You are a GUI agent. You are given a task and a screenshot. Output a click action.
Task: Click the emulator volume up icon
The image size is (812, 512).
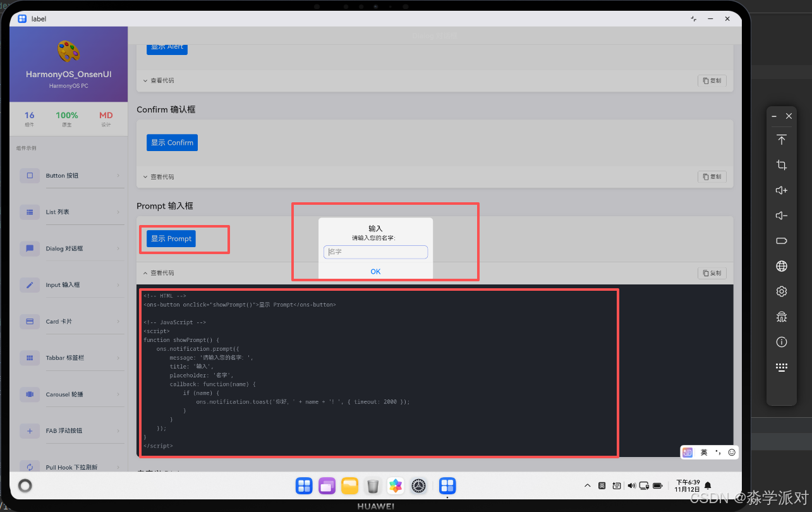click(782, 190)
